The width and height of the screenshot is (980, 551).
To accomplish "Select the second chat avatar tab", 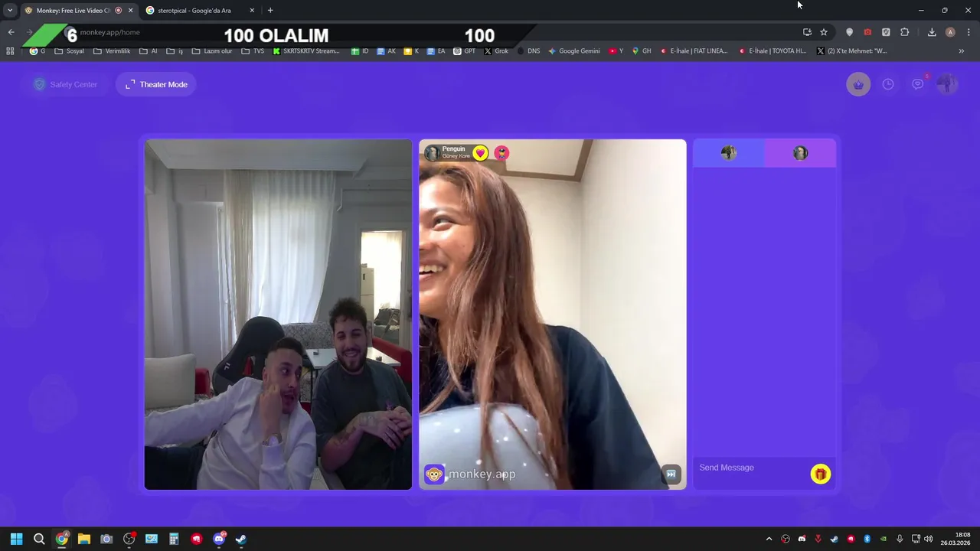I will pos(800,153).
